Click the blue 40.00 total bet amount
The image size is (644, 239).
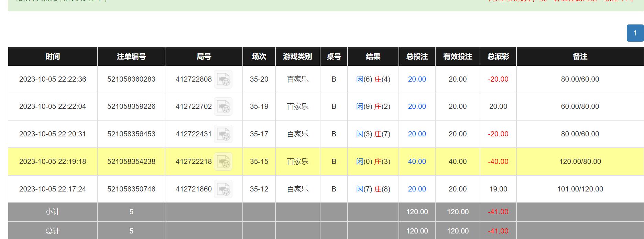[x=417, y=162]
